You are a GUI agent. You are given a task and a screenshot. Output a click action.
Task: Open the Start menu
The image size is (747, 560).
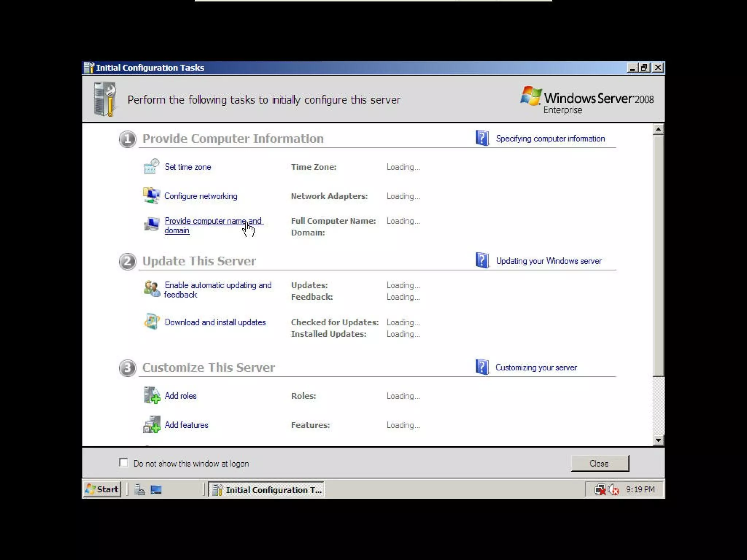click(x=102, y=489)
